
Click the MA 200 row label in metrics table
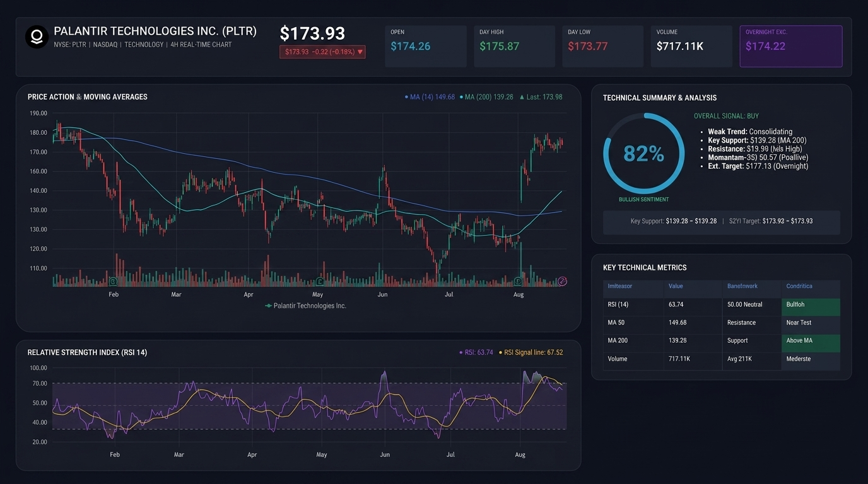pos(618,340)
